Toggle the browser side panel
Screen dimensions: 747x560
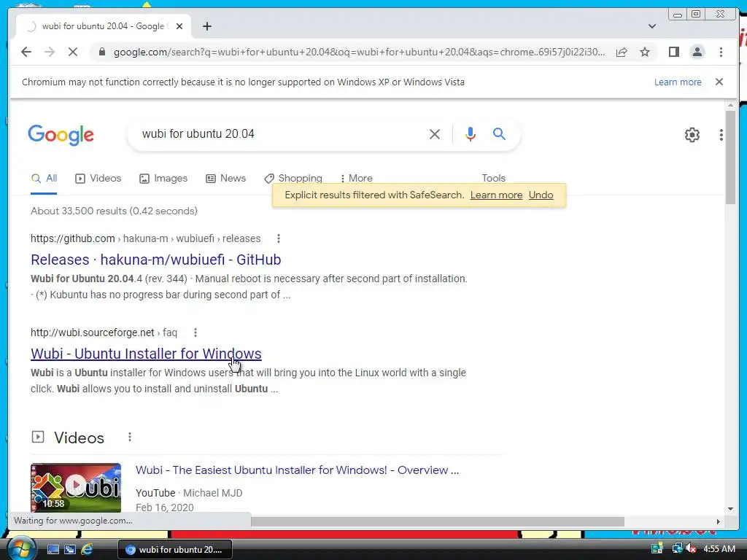[673, 52]
